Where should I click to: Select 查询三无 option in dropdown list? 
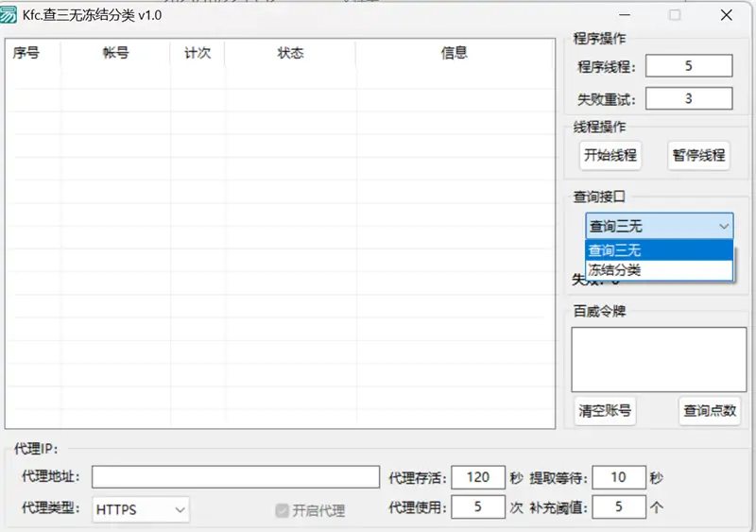click(659, 250)
